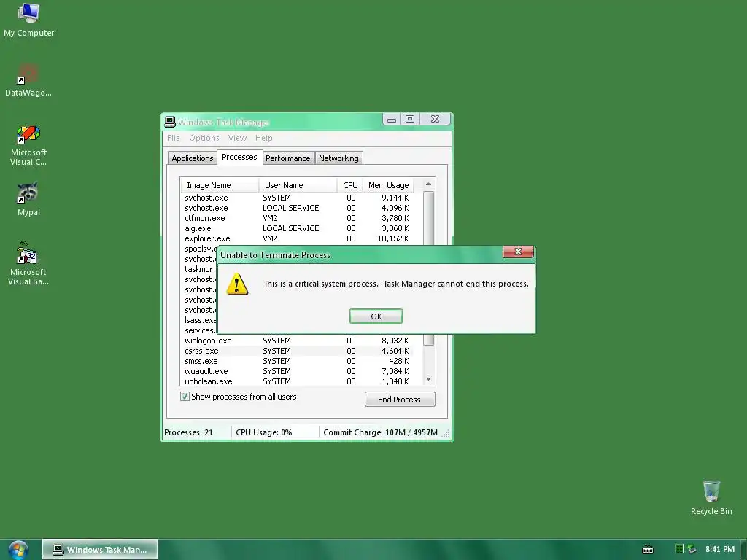Open the File menu
Viewport: 747px width, 560px height.
174,138
